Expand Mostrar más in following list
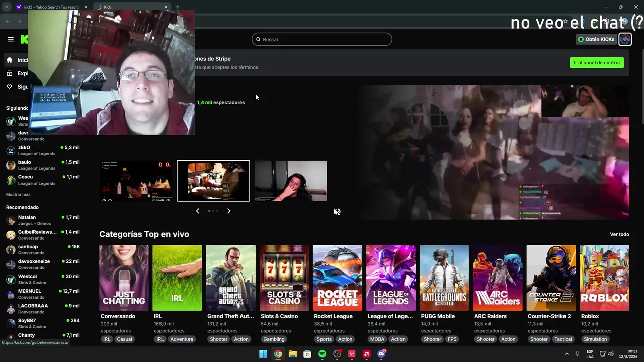644x362 pixels. point(18,194)
